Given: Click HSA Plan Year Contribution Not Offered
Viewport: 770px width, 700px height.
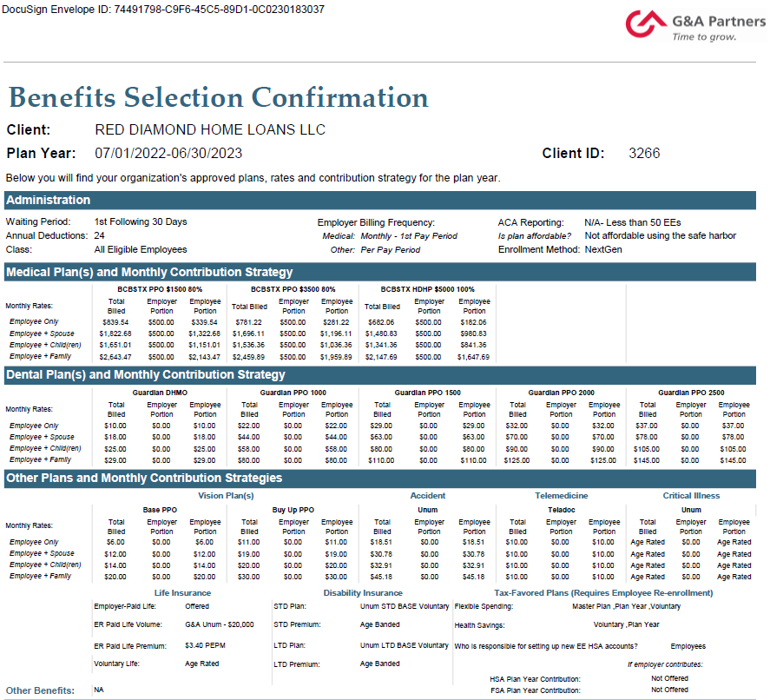Looking at the screenshot, I should coord(669,678).
